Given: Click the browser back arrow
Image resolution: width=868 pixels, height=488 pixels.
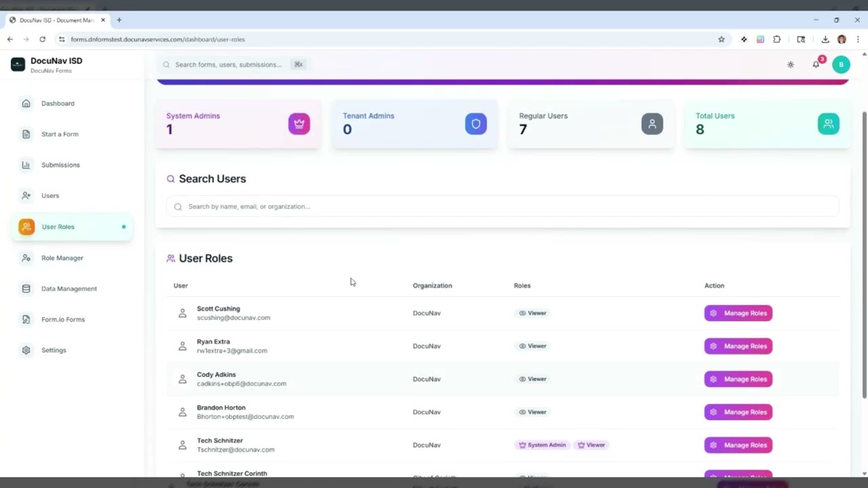Looking at the screenshot, I should coord(10,39).
